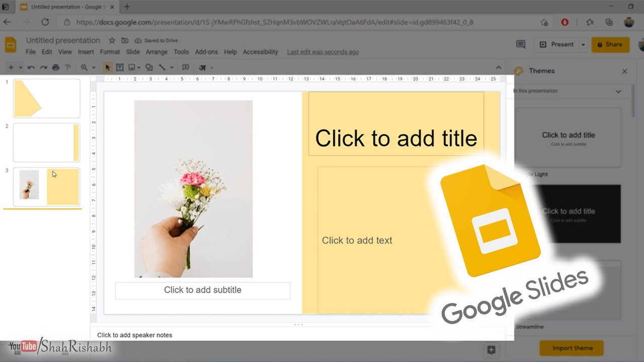Select slide 1 thumbnail in filmstrip
This screenshot has width=644, height=362.
click(46, 98)
